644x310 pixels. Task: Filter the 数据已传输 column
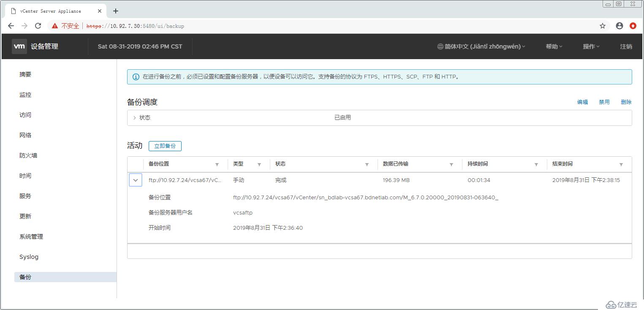(x=451, y=164)
